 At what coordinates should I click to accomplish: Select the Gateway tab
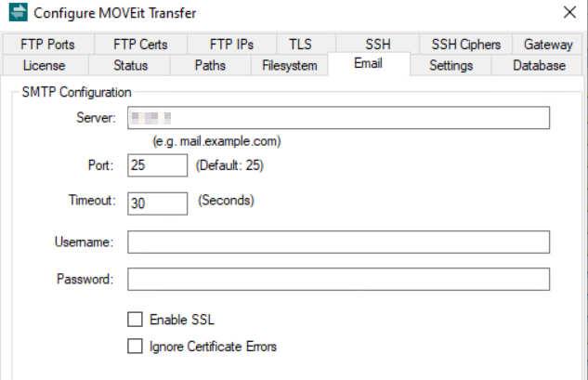click(x=548, y=45)
